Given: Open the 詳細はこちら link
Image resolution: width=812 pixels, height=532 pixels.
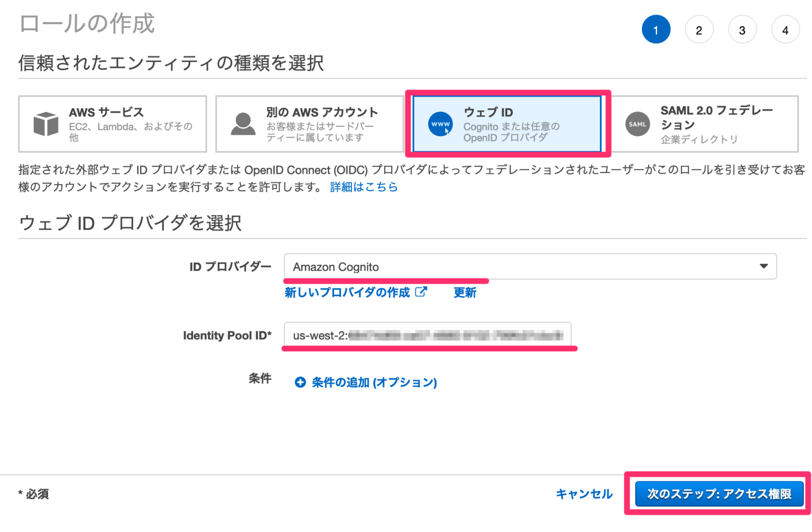Looking at the screenshot, I should pos(363,186).
